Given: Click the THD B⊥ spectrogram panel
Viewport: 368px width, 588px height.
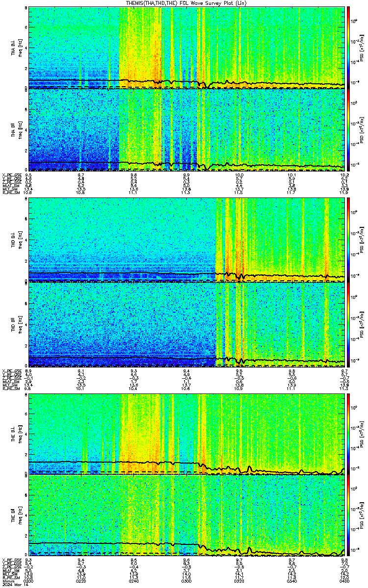Looking at the screenshot, I should (186, 239).
